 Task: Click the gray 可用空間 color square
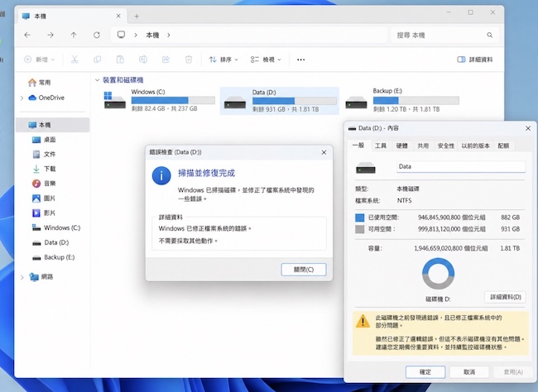click(359, 229)
